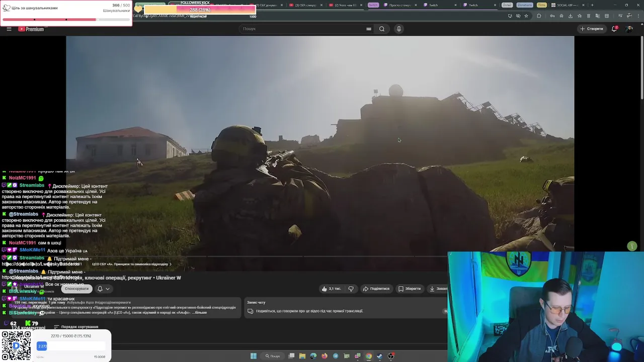Click the green circle extension badge on video
The image size is (644, 362).
(x=632, y=246)
